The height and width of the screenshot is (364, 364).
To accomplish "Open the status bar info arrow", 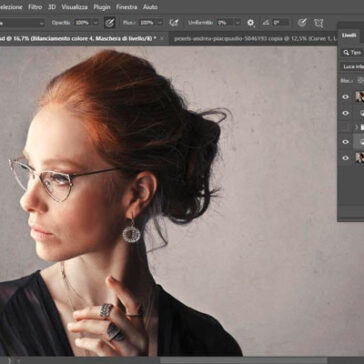I will pos(9,360).
